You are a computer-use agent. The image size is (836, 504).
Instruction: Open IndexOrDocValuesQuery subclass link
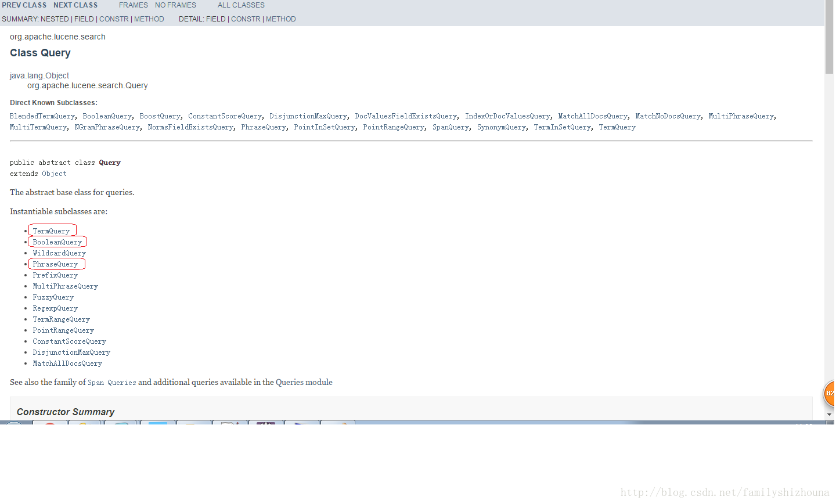point(507,116)
